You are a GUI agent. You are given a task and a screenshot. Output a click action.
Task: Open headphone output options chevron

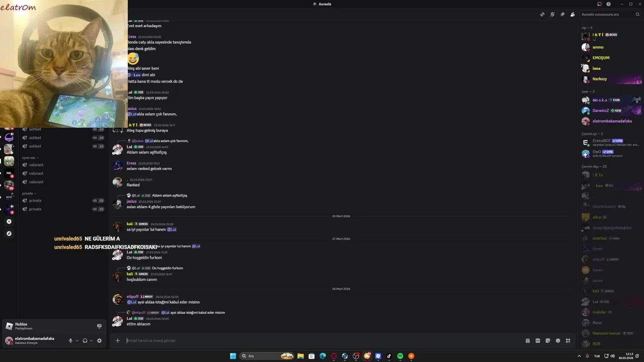click(x=91, y=340)
